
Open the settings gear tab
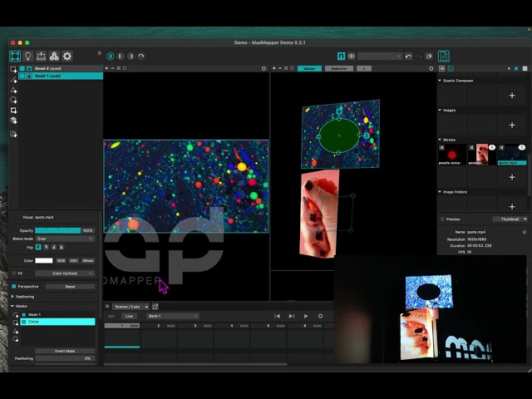67,56
